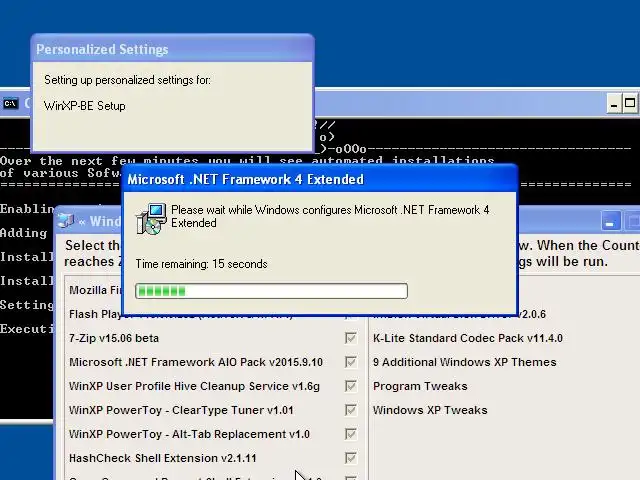
Task: Toggle .NET Framework AIO Pack checkbox
Action: (351, 362)
